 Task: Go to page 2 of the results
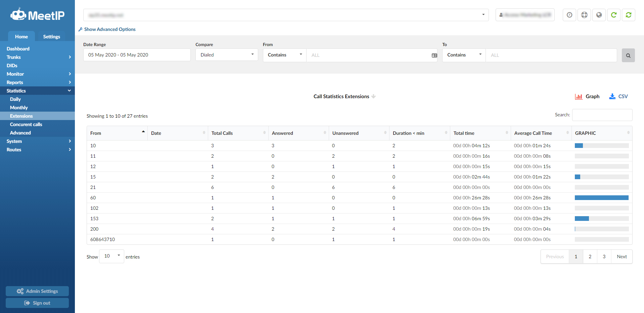[x=590, y=257]
